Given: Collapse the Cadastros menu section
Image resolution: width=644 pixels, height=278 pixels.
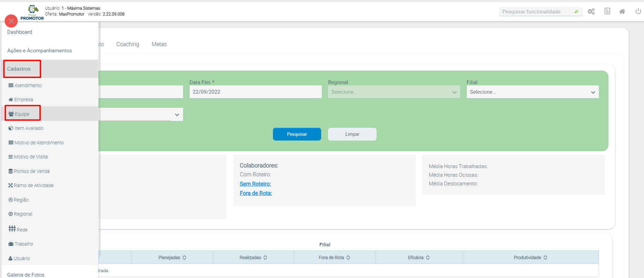Looking at the screenshot, I should tap(19, 69).
